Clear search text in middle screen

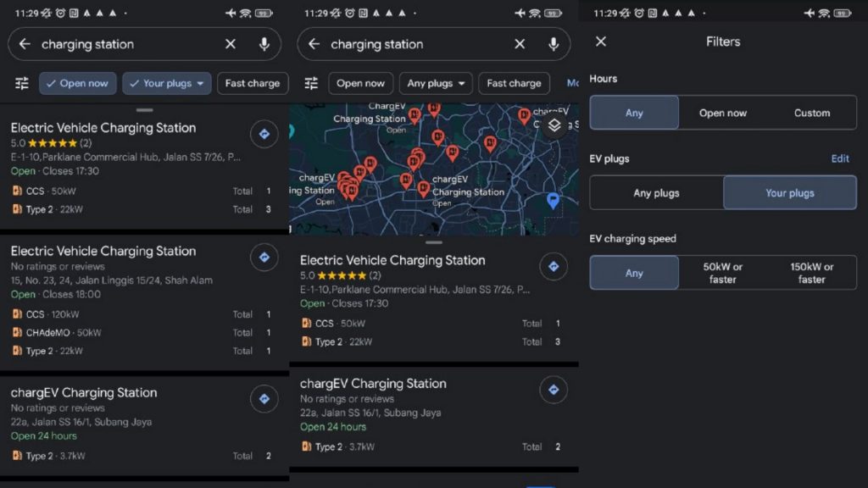[520, 44]
